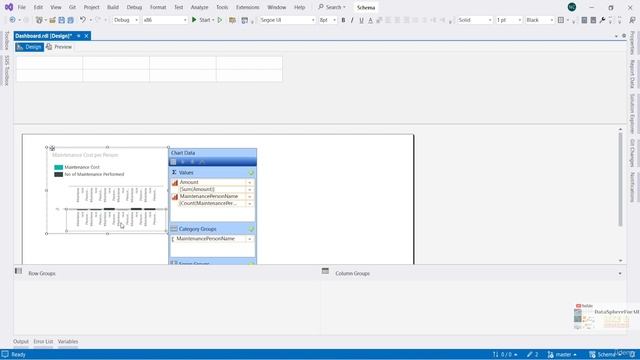Viewport: 640px width, 360px height.
Task: Save the current report with Save icon
Action: point(62,20)
